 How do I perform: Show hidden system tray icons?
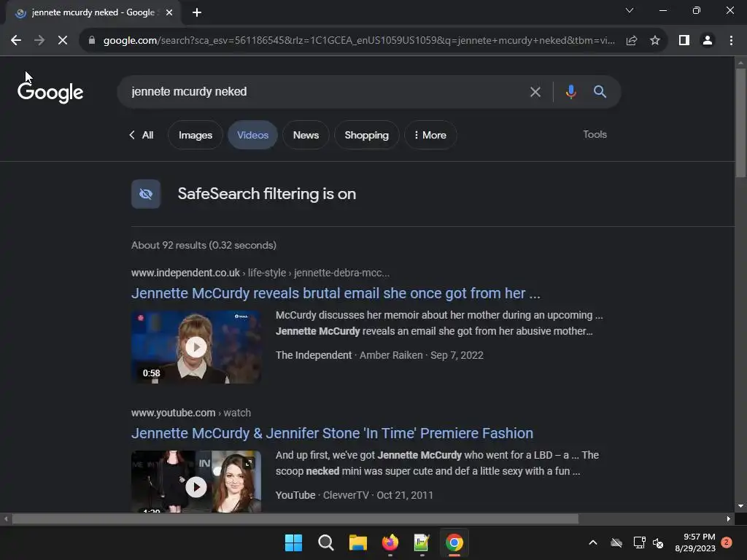pyautogui.click(x=593, y=542)
